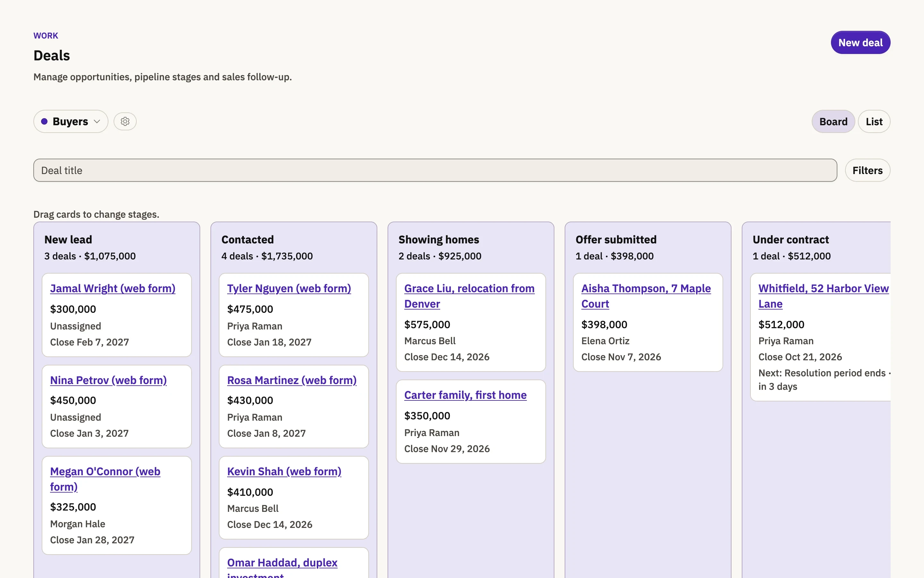Expand the Buyers pipeline dropdown
This screenshot has height=578, width=924.
coord(71,122)
